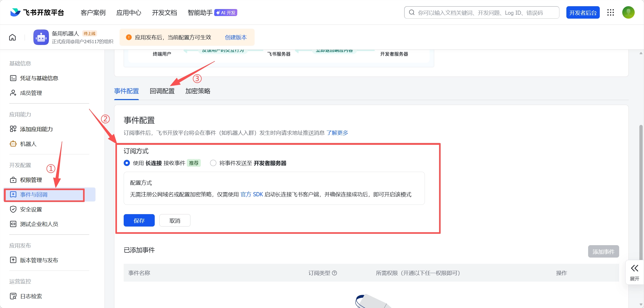Select 将事件发送至开发者服务器 radio option
Image resolution: width=644 pixels, height=308 pixels.
tap(213, 163)
